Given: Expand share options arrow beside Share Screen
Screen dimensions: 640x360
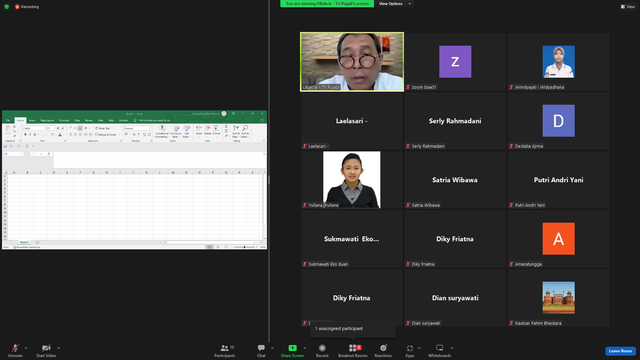Looking at the screenshot, I should coord(305,348).
